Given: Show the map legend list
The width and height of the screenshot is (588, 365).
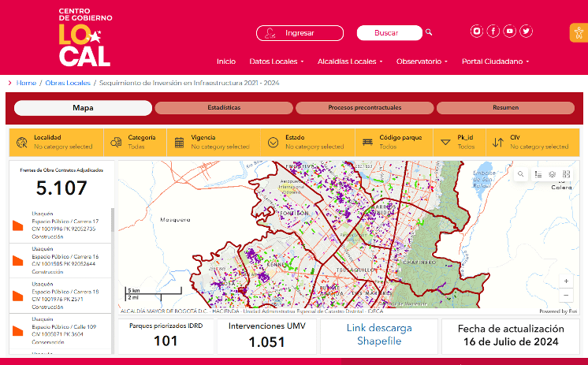Looking at the screenshot, I should pos(538,174).
